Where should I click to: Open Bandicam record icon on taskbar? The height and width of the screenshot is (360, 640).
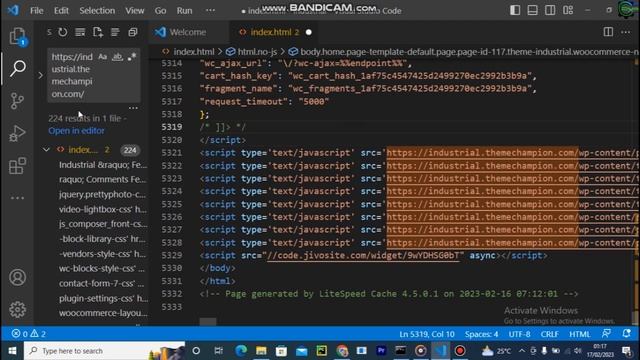point(460,351)
